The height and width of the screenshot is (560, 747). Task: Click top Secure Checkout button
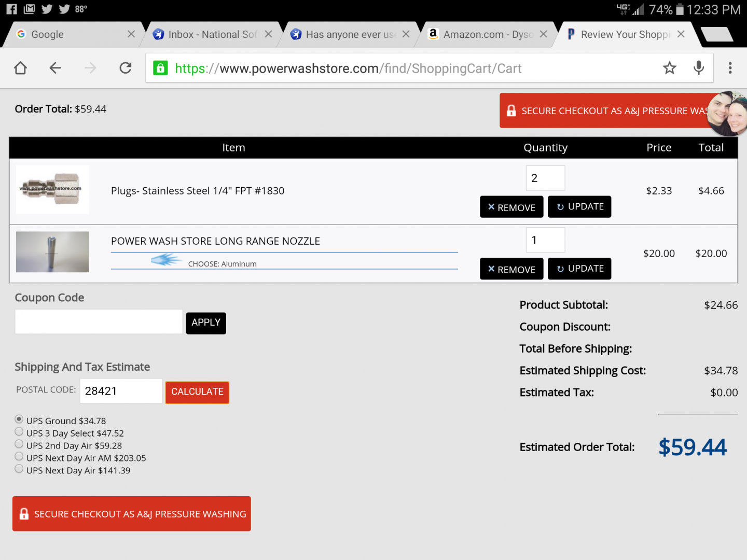pos(604,110)
